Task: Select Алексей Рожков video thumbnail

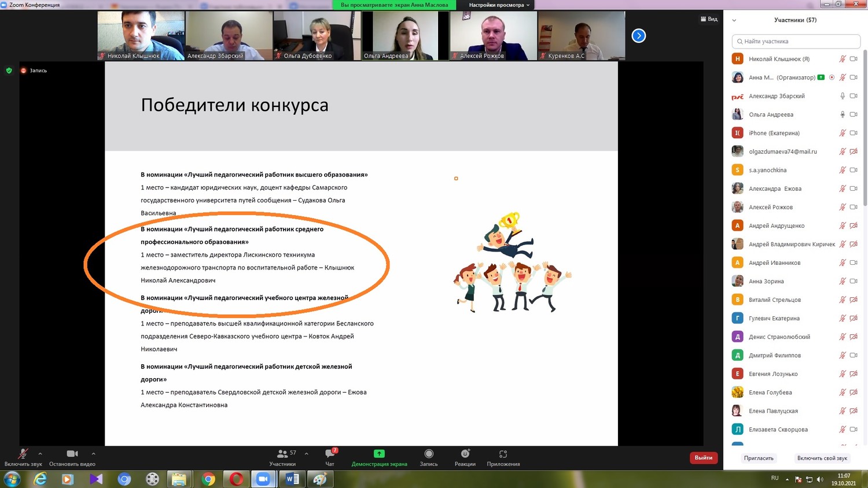Action: point(494,35)
